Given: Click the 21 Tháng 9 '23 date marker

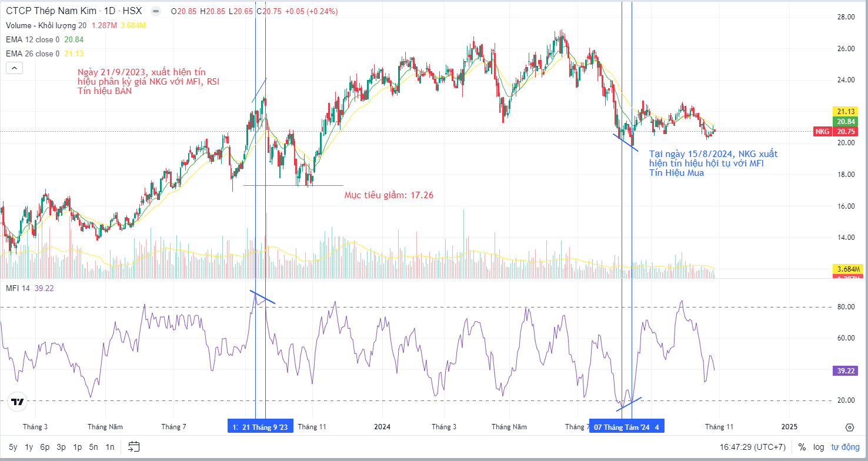Looking at the screenshot, I should coord(265,427).
